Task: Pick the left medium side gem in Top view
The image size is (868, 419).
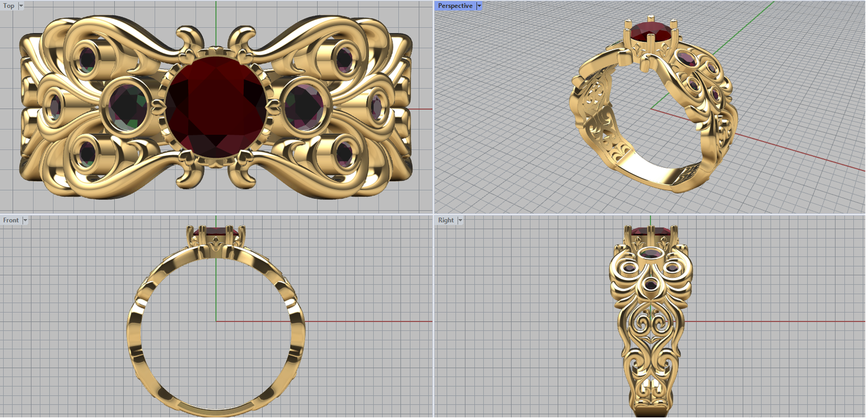Action: point(127,105)
